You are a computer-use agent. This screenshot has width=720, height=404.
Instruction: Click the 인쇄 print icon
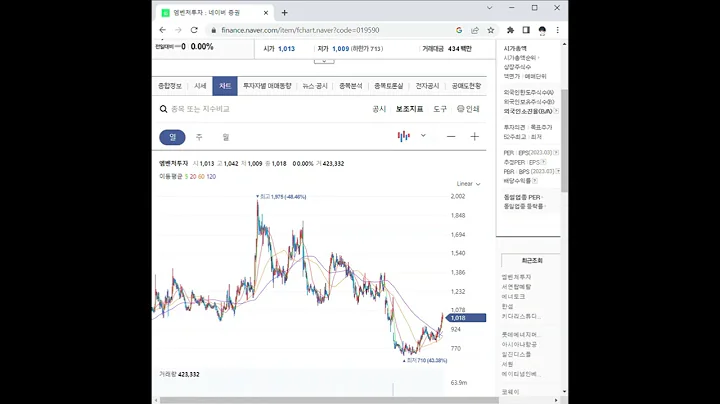tap(468, 109)
